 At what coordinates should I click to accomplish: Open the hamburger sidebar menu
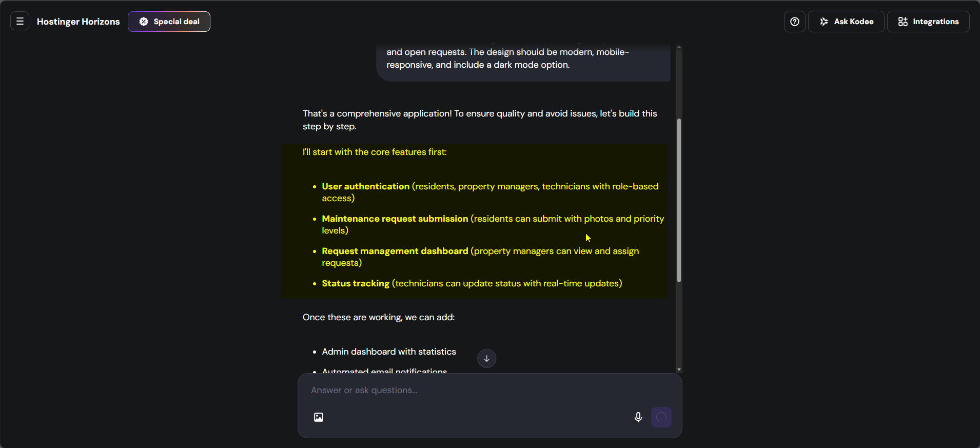(x=20, y=22)
